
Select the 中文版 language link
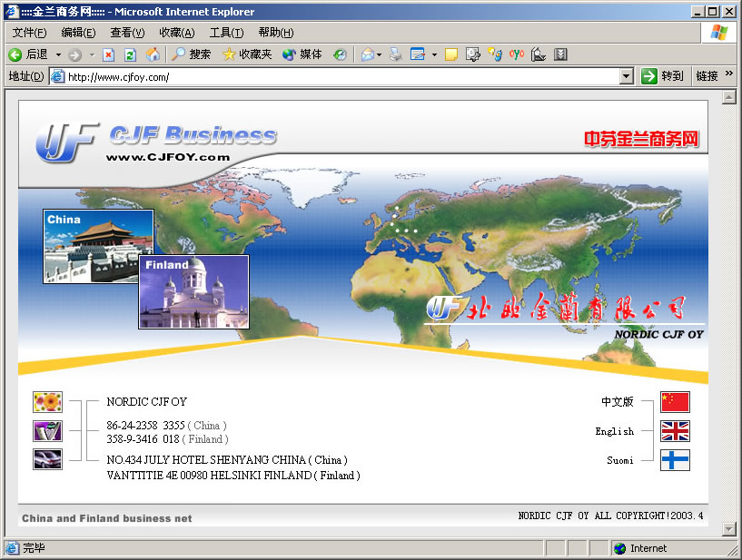618,401
